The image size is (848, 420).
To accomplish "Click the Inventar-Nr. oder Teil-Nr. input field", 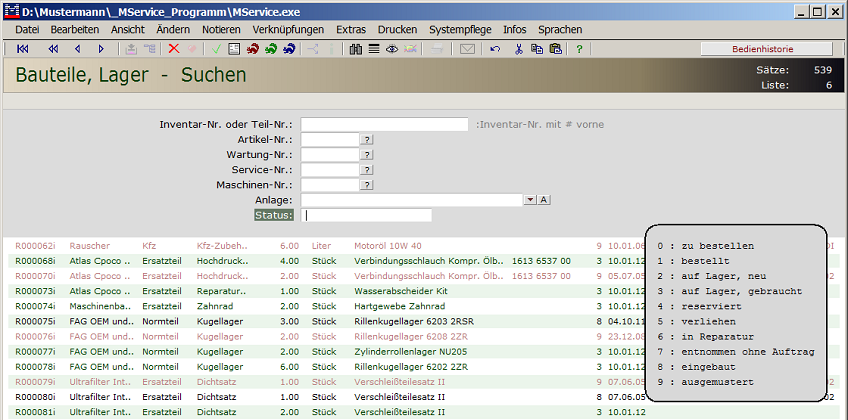I will tap(384, 125).
